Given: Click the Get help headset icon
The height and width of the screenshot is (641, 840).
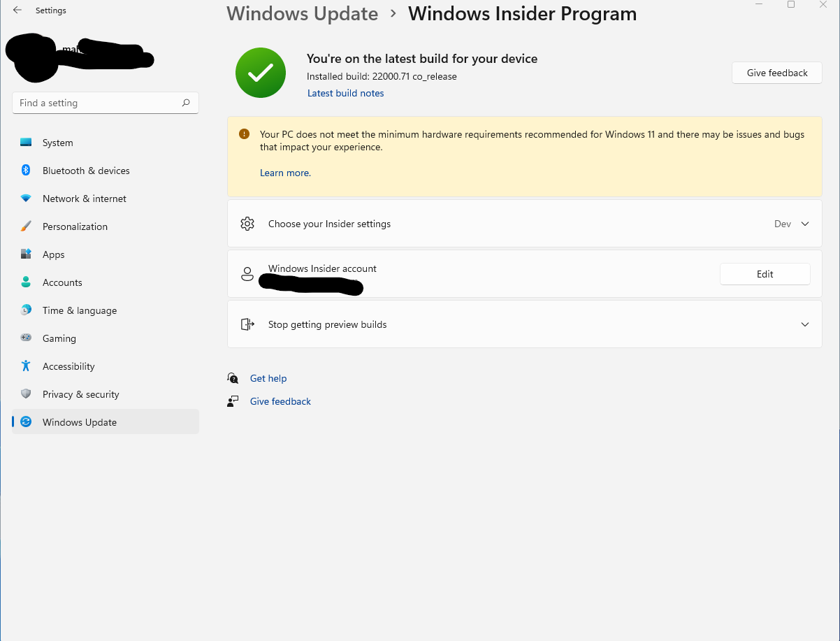Looking at the screenshot, I should tap(233, 378).
